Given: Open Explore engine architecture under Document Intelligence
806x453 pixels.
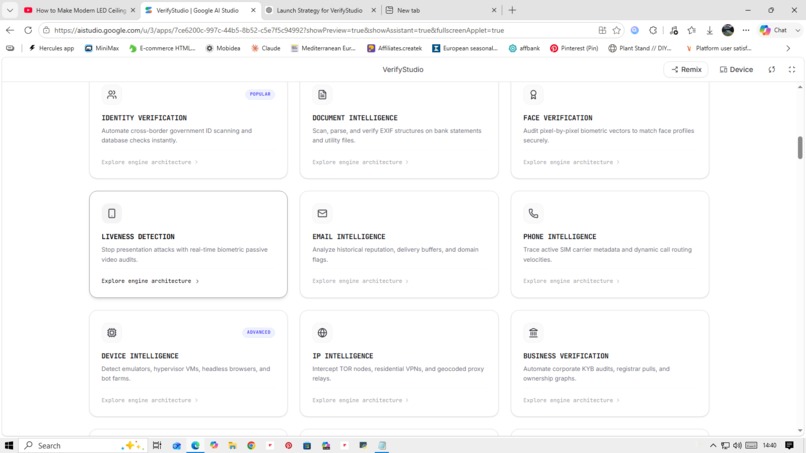Looking at the screenshot, I should coord(360,162).
